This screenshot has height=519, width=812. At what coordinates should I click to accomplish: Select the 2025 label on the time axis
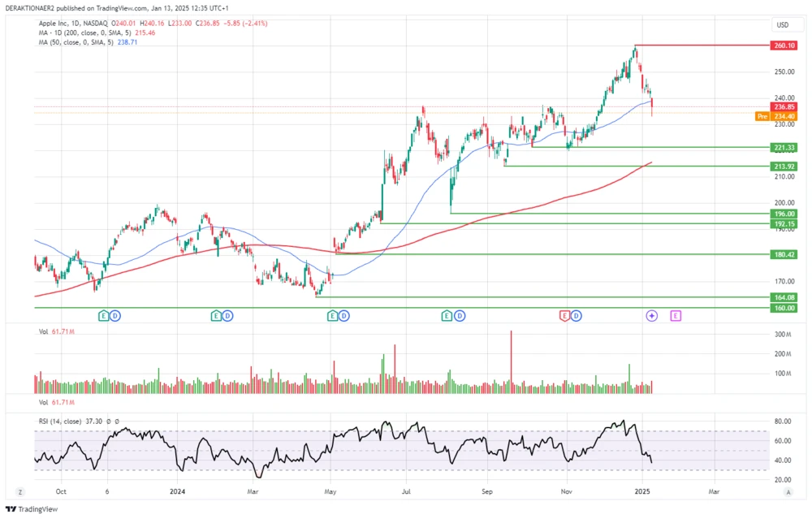coord(644,491)
